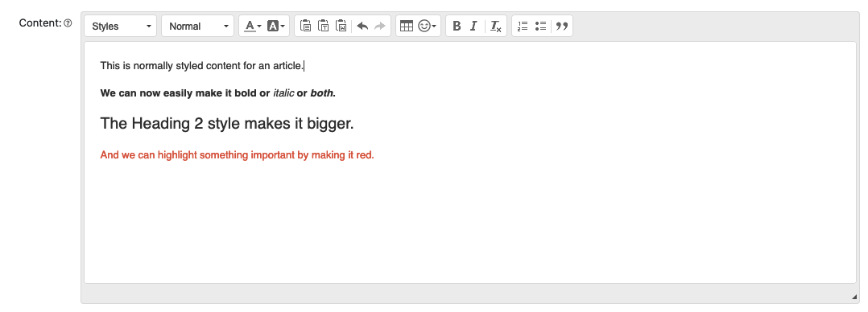868x312 pixels.
Task: Insert a table
Action: 407,26
